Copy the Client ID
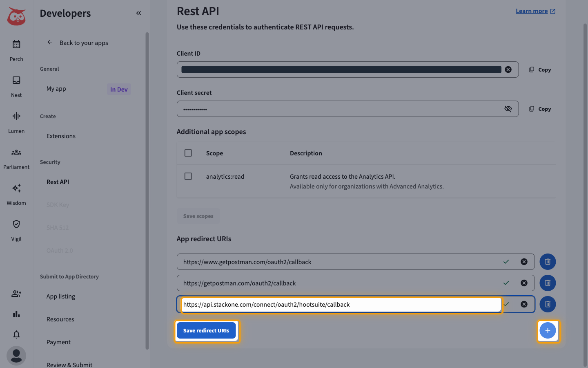 click(540, 70)
